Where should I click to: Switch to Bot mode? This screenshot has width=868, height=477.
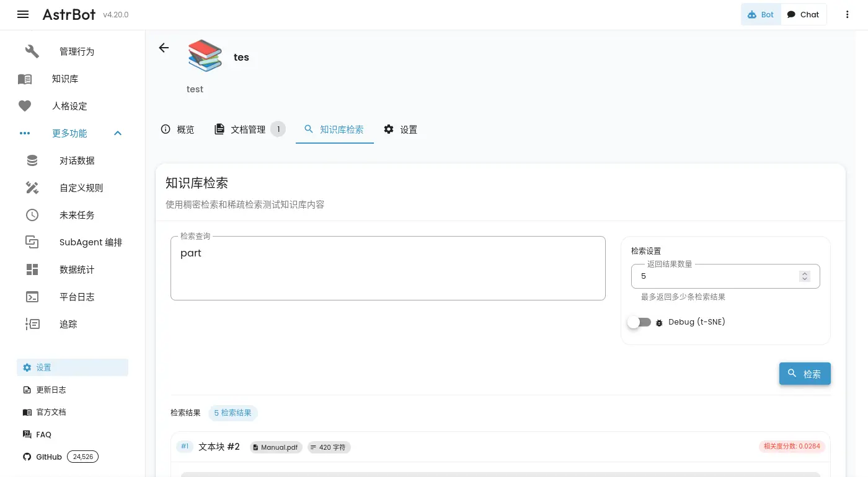pos(761,15)
